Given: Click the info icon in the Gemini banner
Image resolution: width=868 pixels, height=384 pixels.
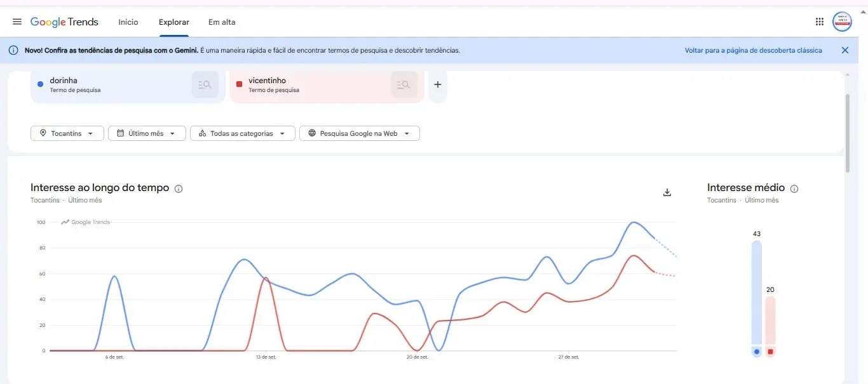Looking at the screenshot, I should 13,50.
